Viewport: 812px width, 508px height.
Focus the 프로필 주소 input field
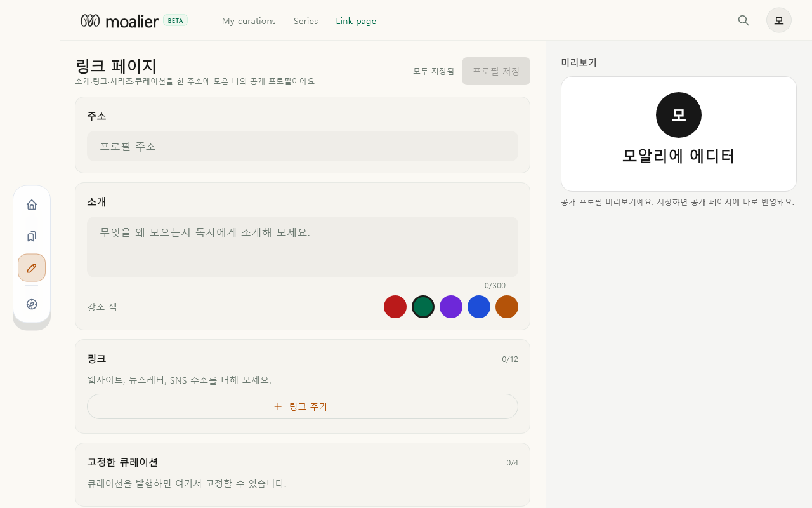coord(303,146)
